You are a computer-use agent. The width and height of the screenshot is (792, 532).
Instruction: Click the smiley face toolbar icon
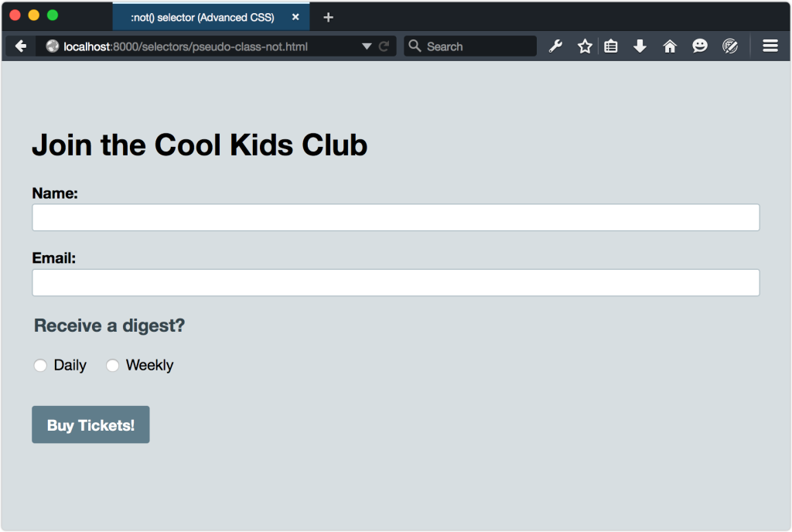click(699, 46)
